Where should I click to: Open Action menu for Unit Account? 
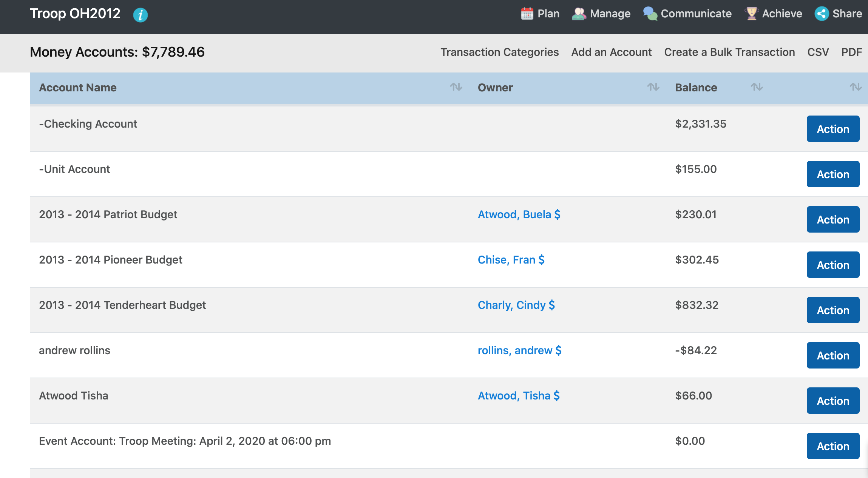(x=833, y=174)
